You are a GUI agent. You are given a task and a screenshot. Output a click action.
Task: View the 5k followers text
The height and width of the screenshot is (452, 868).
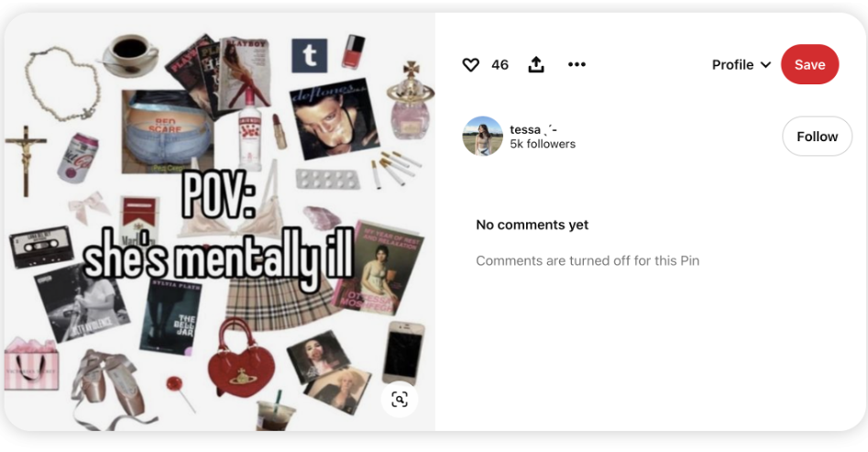tap(543, 144)
